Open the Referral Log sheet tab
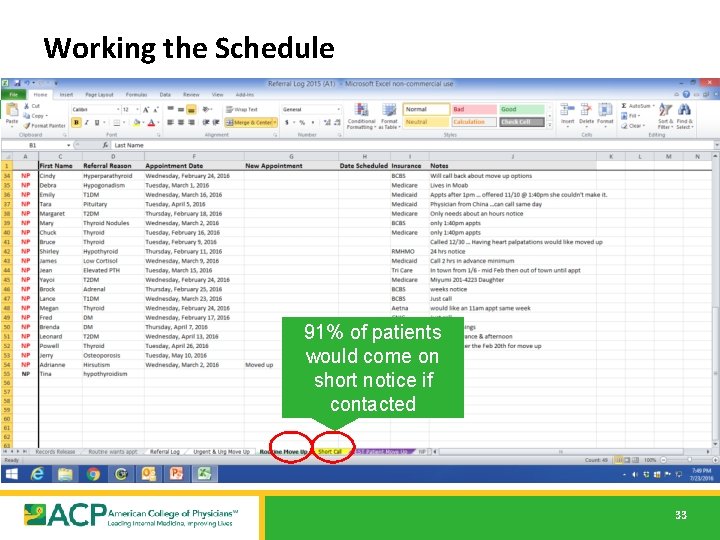Image resolution: width=720 pixels, height=540 pixels. (165, 452)
